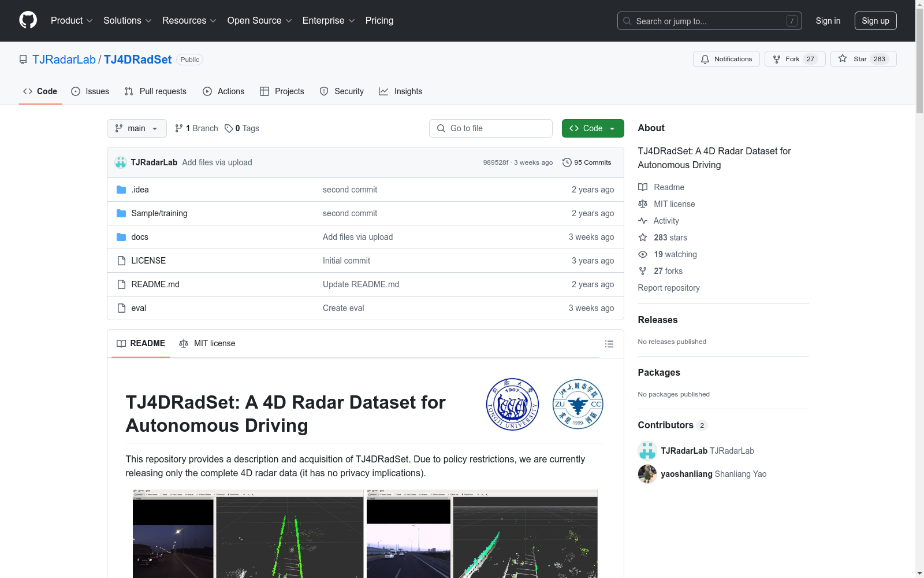Click the ZUCC college logo image

578,405
